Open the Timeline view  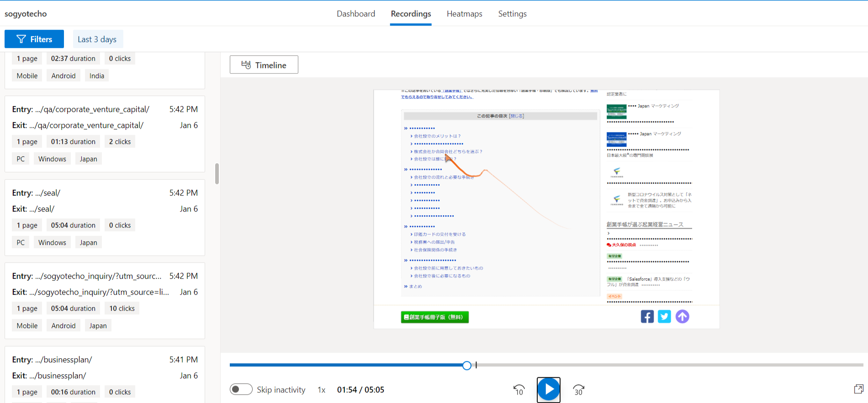coord(264,65)
